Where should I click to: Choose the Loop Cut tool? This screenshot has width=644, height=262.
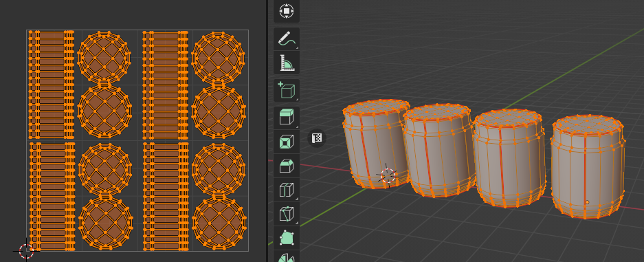[x=287, y=190]
